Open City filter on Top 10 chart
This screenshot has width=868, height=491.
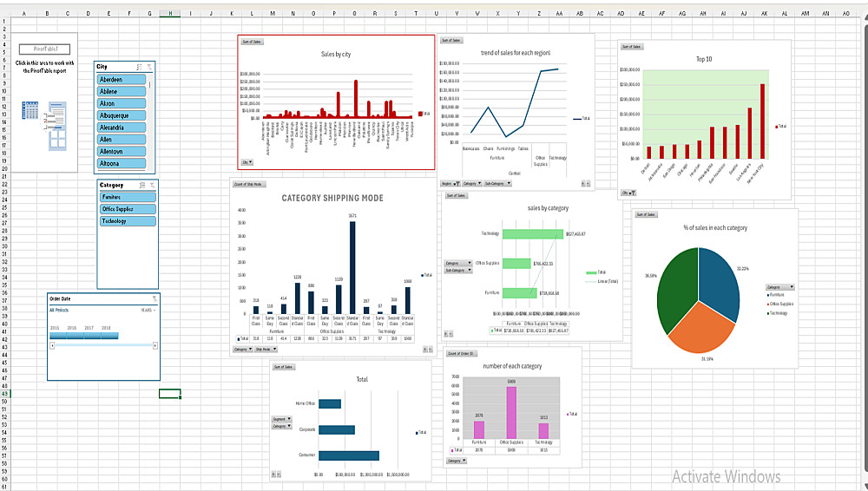pyautogui.click(x=628, y=193)
